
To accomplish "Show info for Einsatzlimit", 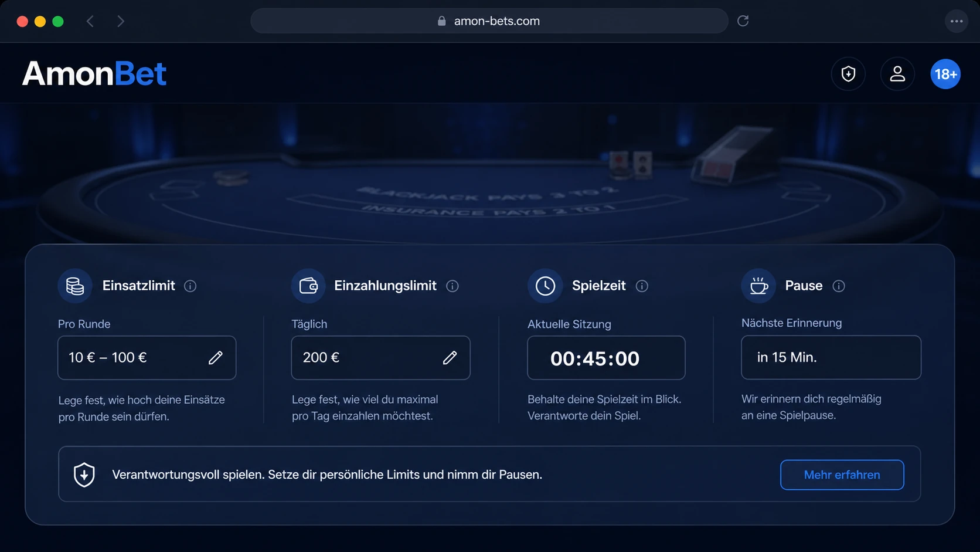I will point(190,286).
